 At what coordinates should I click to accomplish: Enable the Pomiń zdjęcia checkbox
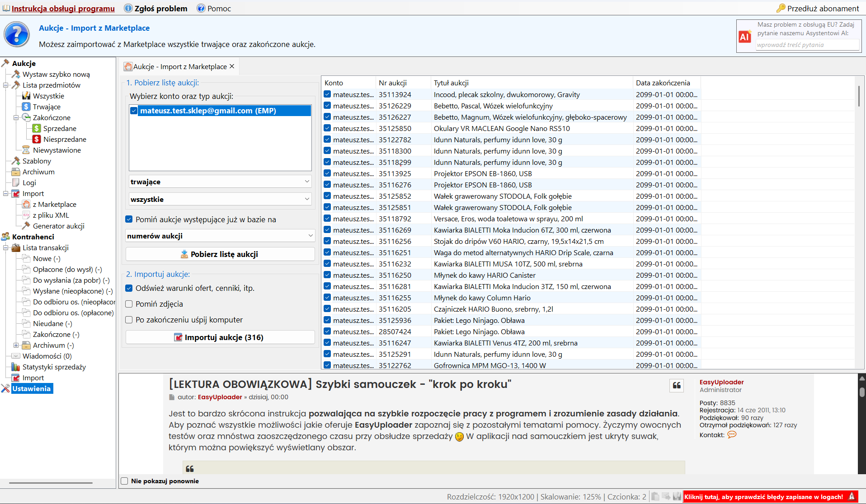(x=129, y=304)
